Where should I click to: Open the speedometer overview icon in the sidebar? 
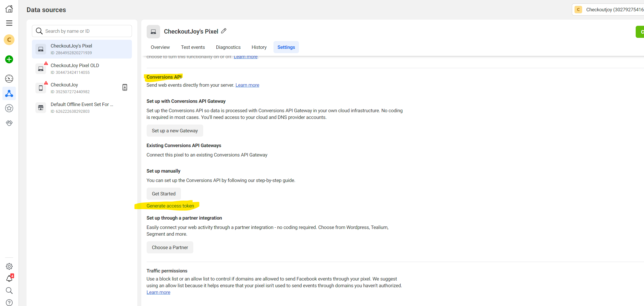point(9,78)
